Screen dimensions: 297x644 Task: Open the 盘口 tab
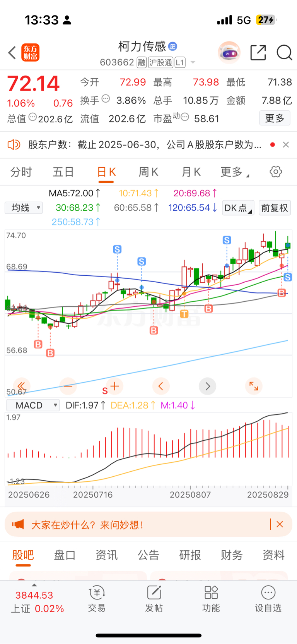click(65, 555)
